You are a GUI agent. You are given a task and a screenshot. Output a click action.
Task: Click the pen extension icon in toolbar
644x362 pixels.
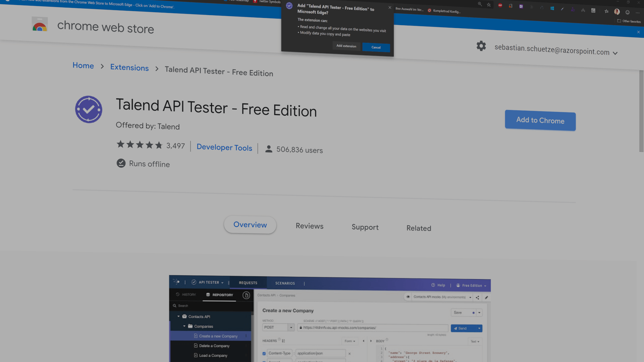[562, 9]
